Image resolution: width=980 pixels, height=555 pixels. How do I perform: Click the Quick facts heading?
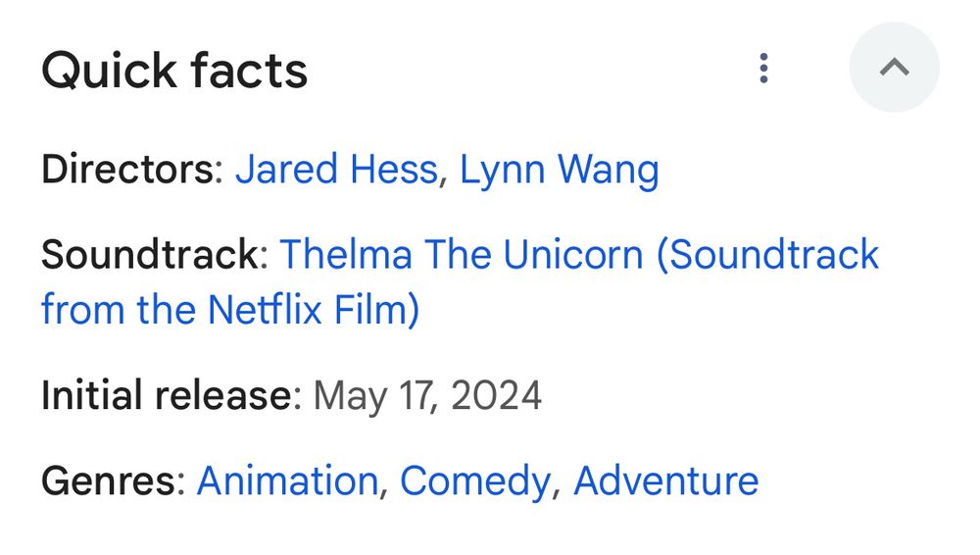(x=174, y=71)
